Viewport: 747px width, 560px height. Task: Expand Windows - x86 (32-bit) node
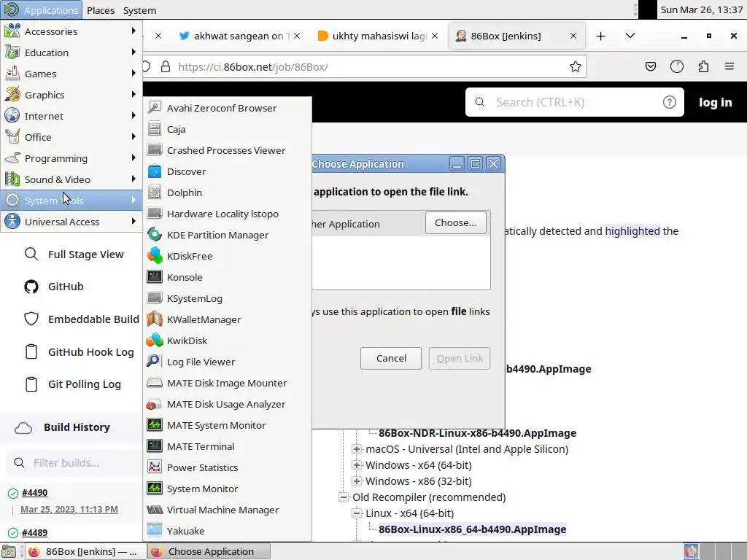coord(357,481)
